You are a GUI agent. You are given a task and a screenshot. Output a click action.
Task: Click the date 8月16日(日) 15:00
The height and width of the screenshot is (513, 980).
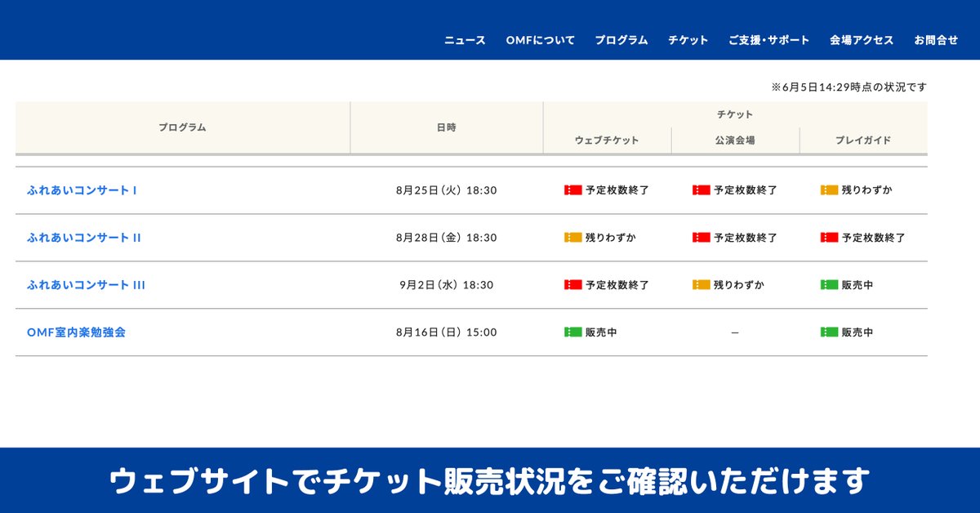tap(446, 332)
